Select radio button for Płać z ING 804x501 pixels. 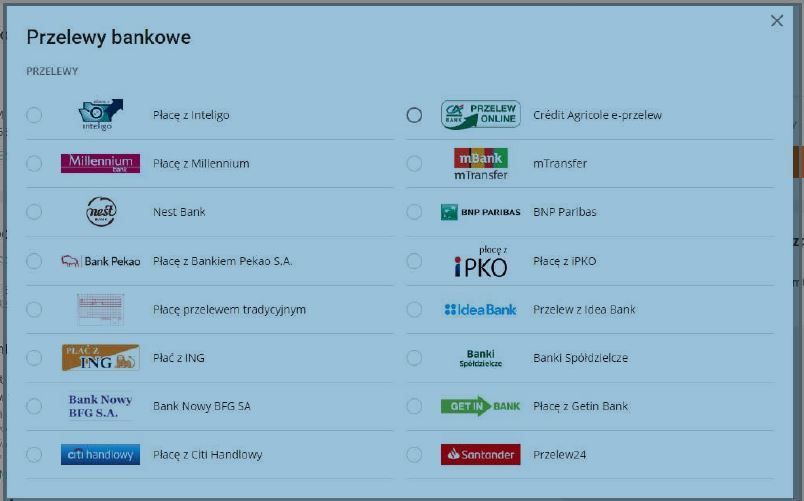pos(34,358)
